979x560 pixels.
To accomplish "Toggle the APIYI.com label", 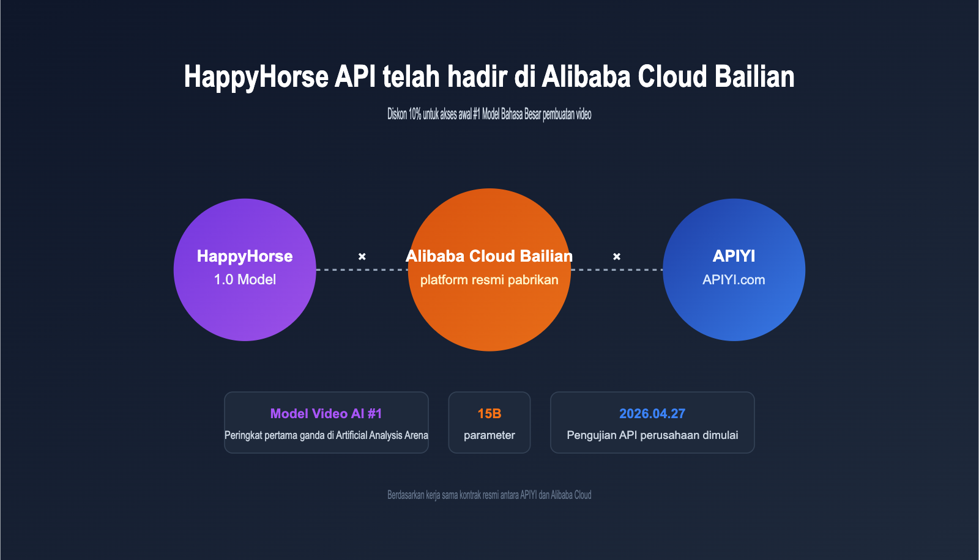I will [734, 279].
